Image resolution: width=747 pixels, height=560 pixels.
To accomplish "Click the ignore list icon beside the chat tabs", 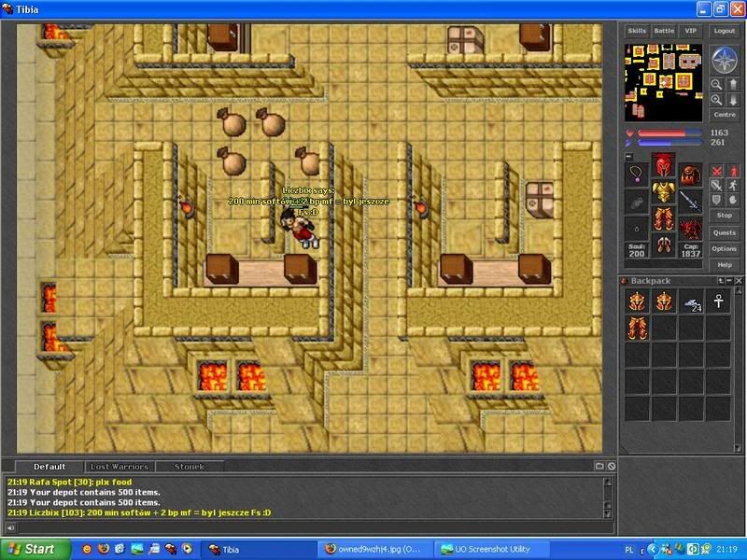I will 612,466.
